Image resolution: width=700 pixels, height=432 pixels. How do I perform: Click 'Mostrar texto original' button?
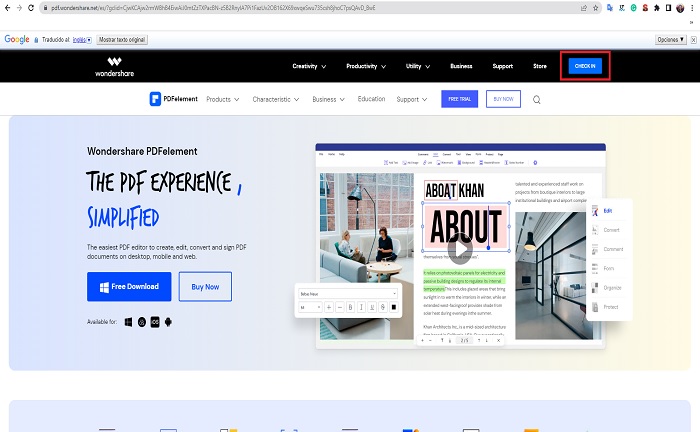click(122, 40)
